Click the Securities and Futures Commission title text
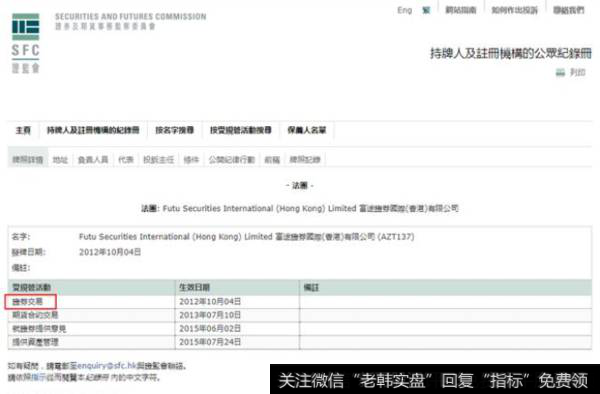Screen dimensions: 600x394 click(130, 17)
